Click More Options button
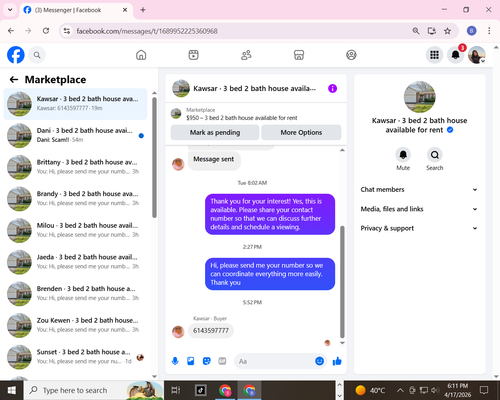The image size is (500, 400). [301, 132]
